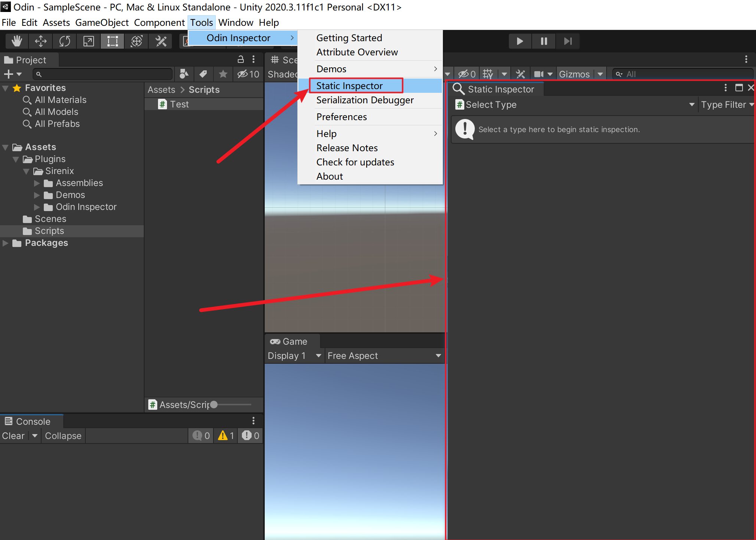
Task: Open the Select Type dropdown
Action: (575, 105)
